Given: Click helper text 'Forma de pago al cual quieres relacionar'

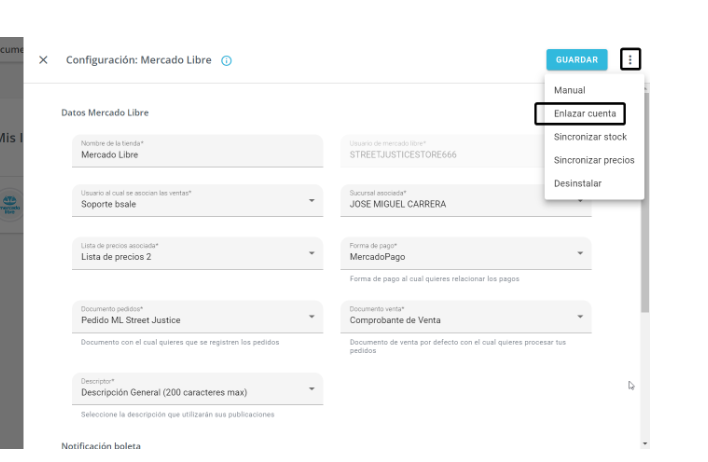Looking at the screenshot, I should coord(434,279).
